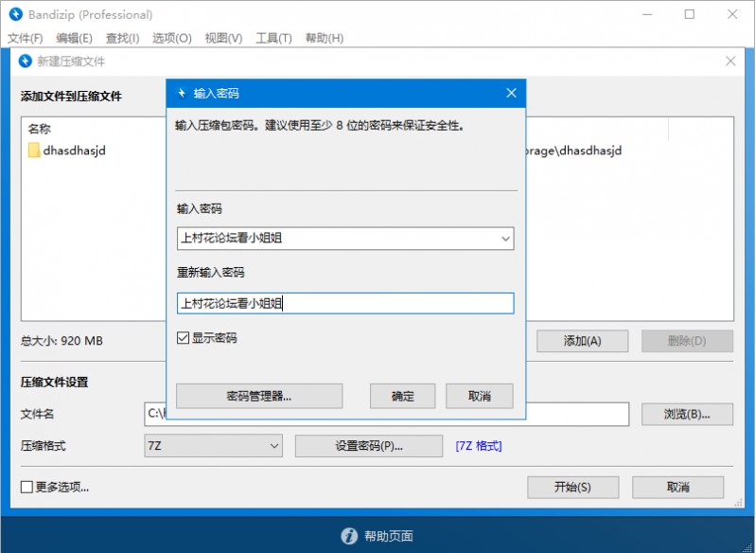Click the dhasdhasjd folder icon
The image size is (756, 553).
(x=34, y=150)
